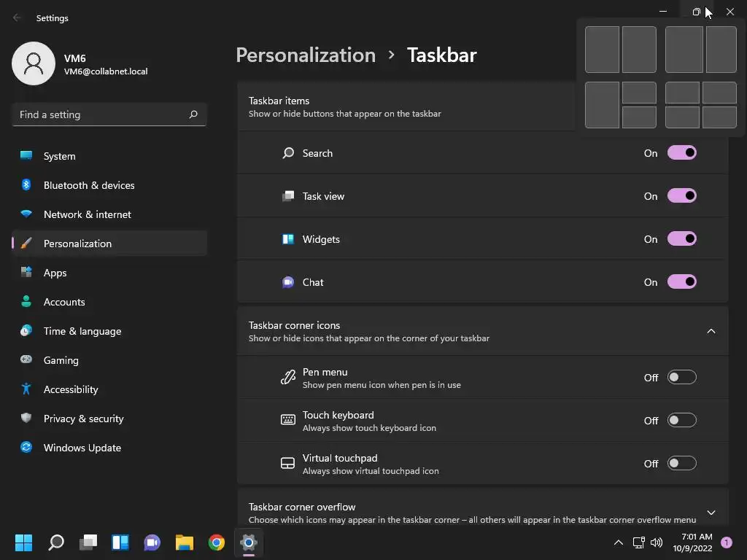Expand the Taskbar corner overflow section

pyautogui.click(x=711, y=513)
